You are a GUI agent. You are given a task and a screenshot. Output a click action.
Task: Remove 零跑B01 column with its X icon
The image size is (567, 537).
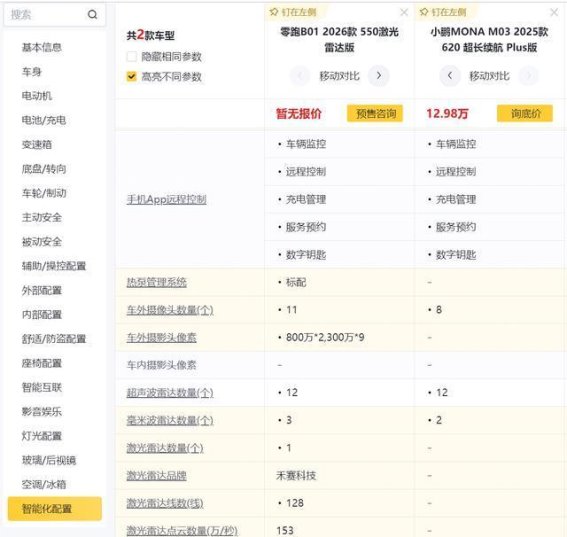404,12
